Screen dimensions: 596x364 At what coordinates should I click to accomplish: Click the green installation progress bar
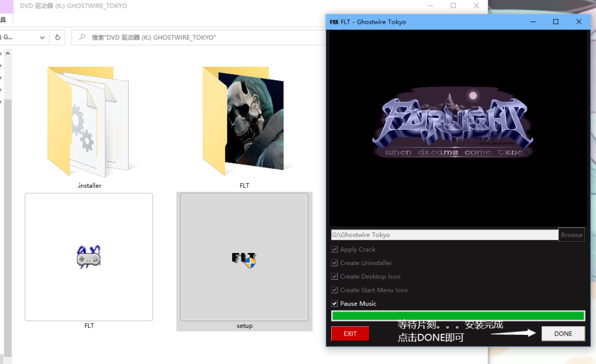coord(458,315)
